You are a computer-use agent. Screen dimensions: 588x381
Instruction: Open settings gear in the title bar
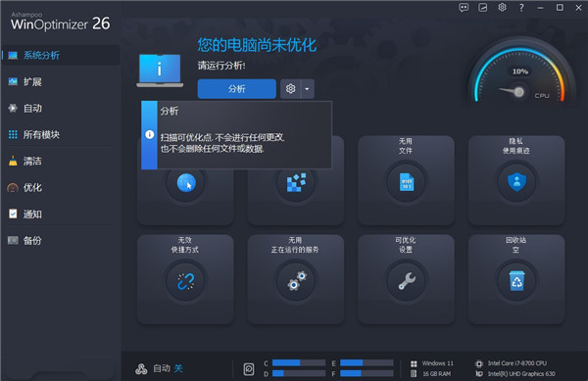(x=502, y=8)
